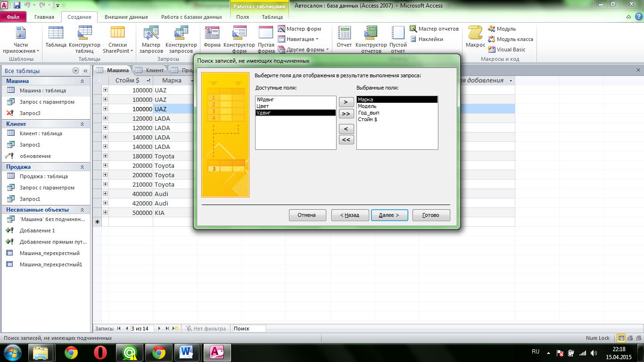Click the record number field 3 из 14

(142, 329)
